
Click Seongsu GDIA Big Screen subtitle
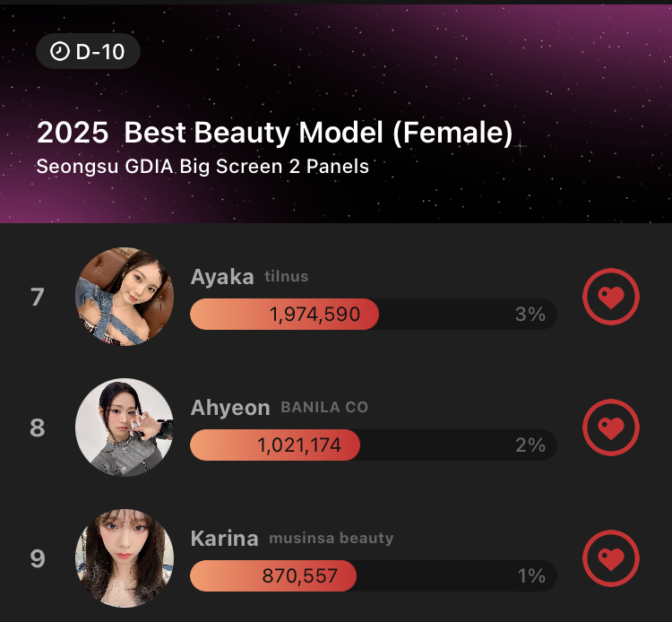pyautogui.click(x=202, y=167)
